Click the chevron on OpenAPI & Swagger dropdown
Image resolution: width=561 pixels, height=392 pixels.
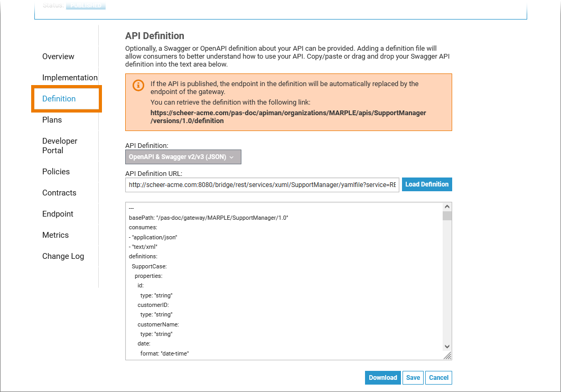point(231,157)
